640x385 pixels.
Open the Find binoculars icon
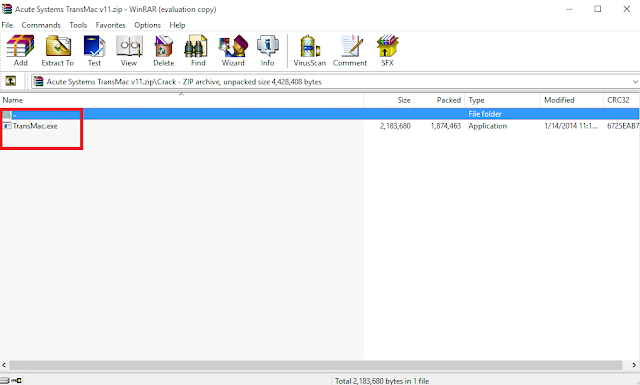198,50
